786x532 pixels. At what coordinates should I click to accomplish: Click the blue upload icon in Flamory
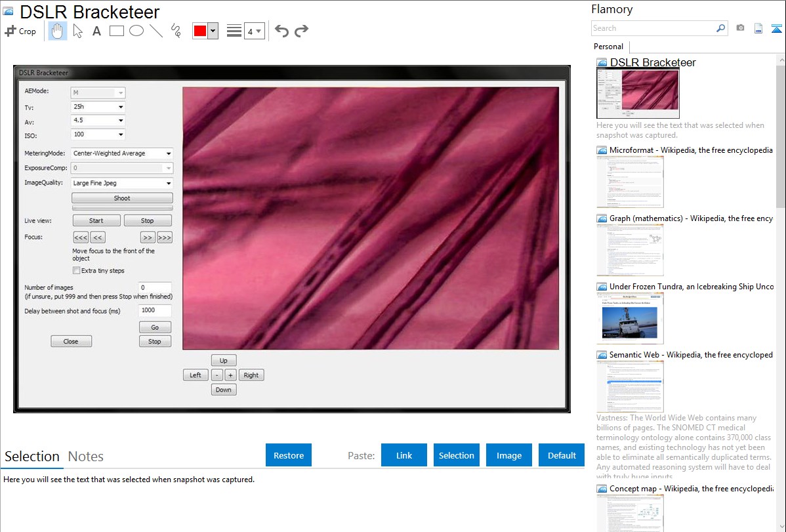coord(776,29)
